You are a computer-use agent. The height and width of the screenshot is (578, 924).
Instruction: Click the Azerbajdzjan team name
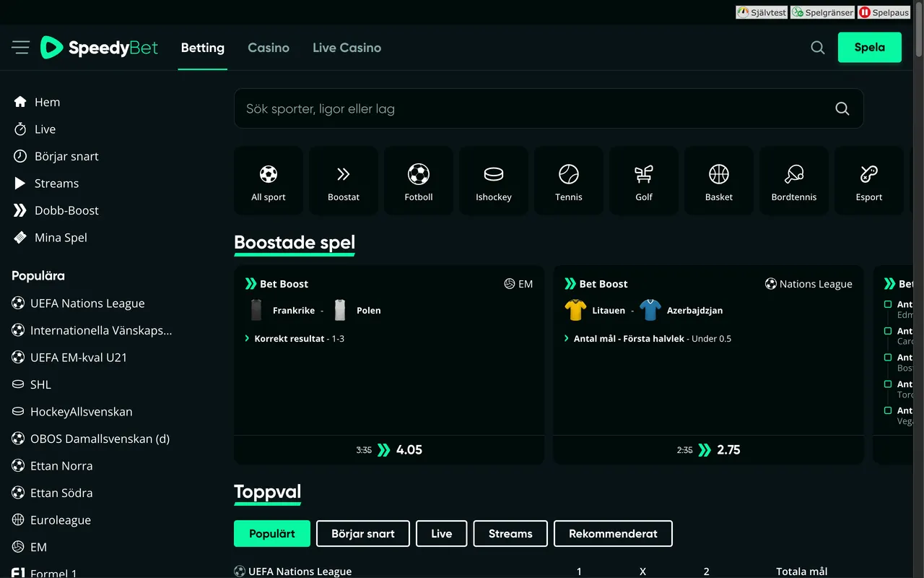(694, 311)
